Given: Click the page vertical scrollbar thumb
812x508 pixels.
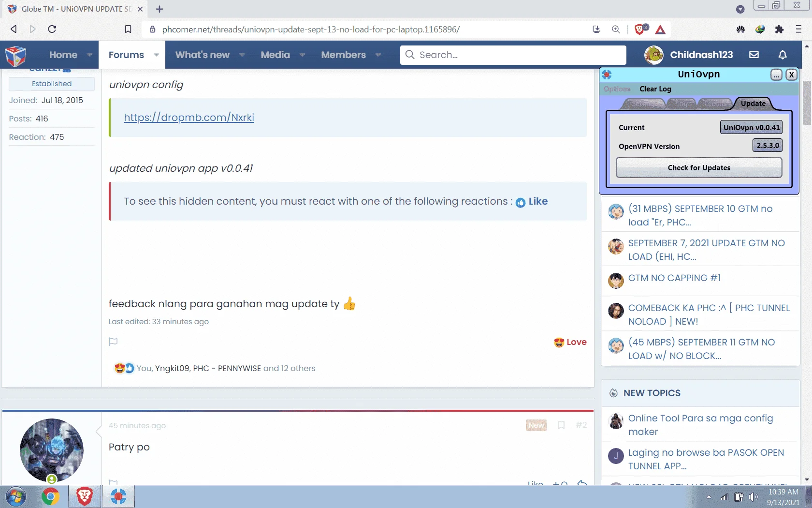Looking at the screenshot, I should [807, 103].
